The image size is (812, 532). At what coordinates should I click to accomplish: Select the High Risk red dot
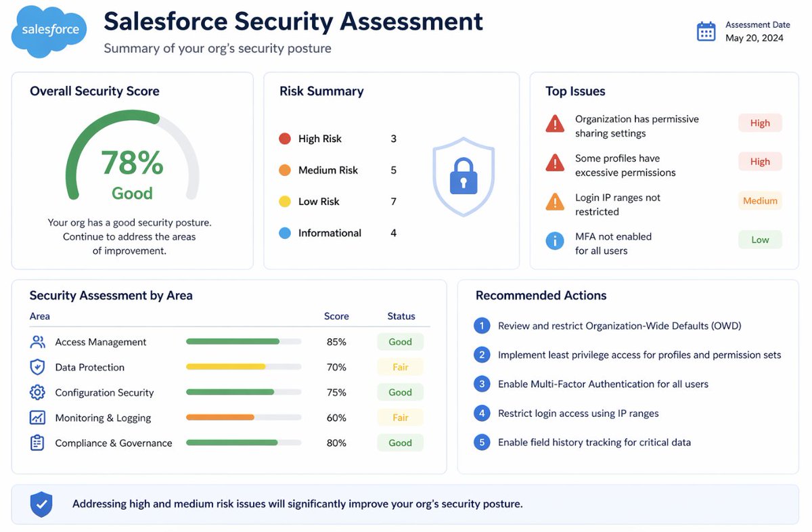[285, 139]
